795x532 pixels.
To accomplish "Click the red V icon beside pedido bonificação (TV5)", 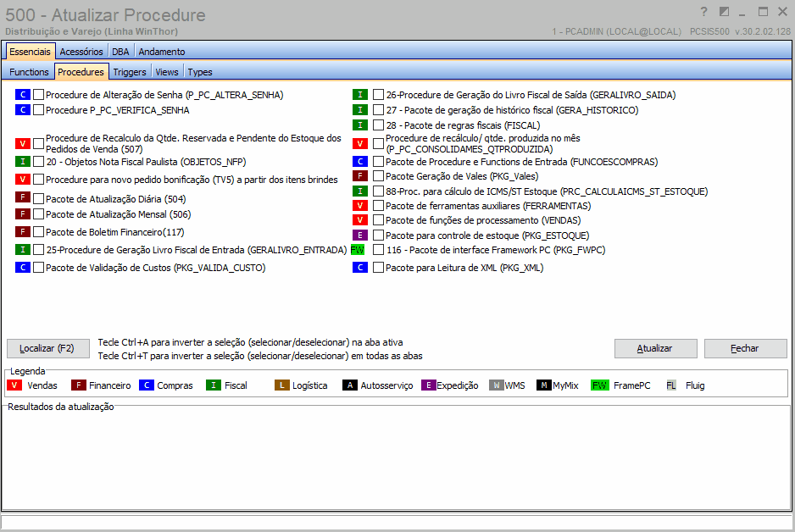I will (23, 179).
